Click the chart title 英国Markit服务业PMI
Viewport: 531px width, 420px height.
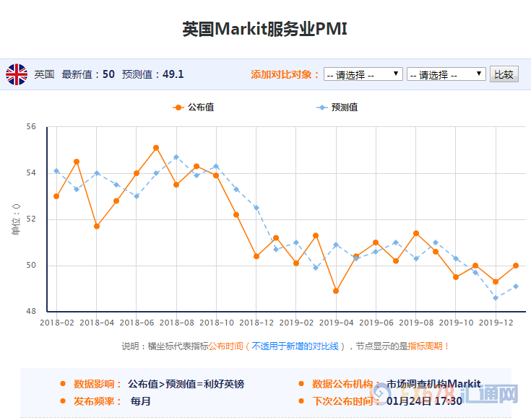click(265, 29)
